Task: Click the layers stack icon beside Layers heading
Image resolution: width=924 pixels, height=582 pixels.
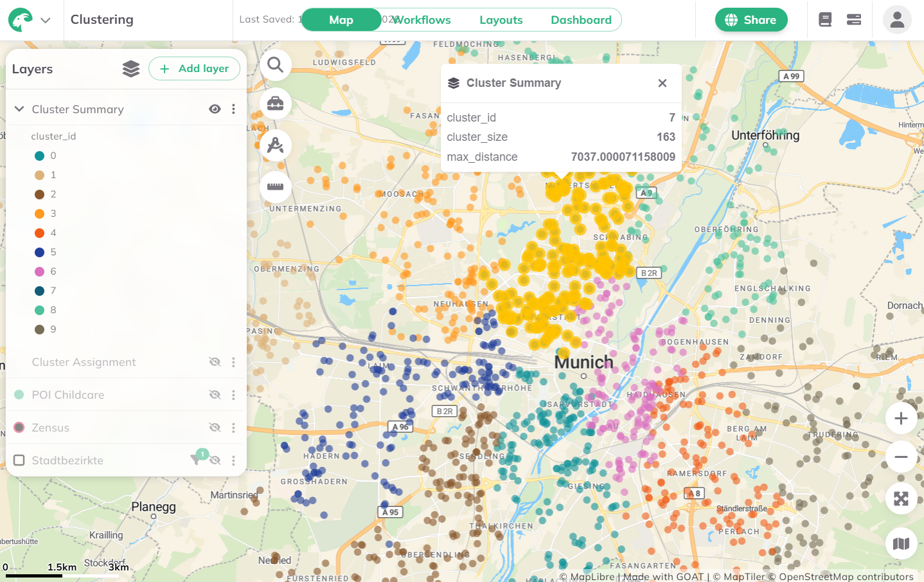Action: 131,69
